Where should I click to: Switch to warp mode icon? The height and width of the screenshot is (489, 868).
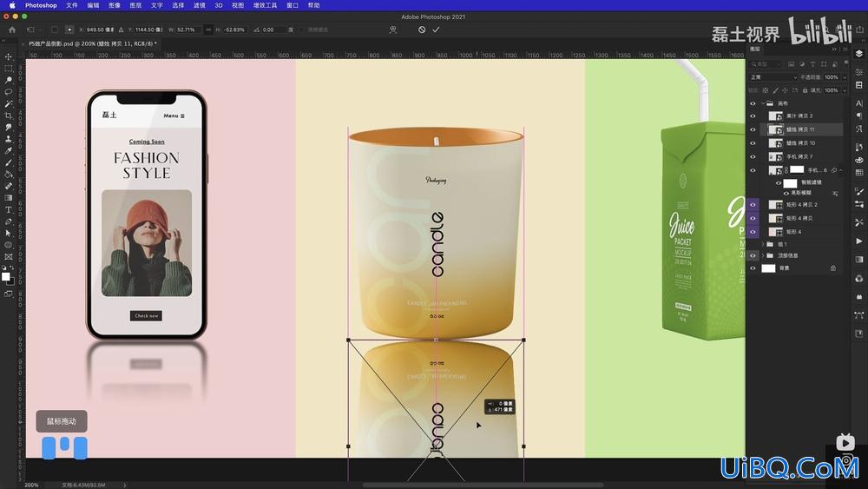coord(393,30)
